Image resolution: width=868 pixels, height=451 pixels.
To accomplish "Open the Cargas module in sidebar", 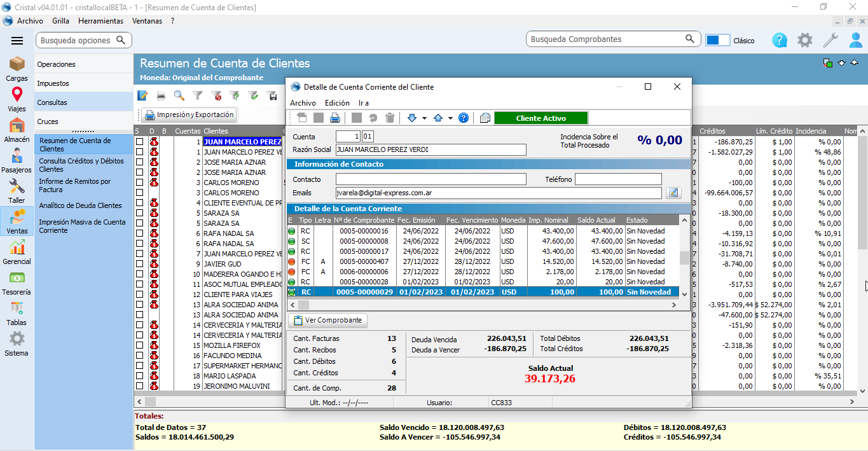I will pyautogui.click(x=17, y=69).
